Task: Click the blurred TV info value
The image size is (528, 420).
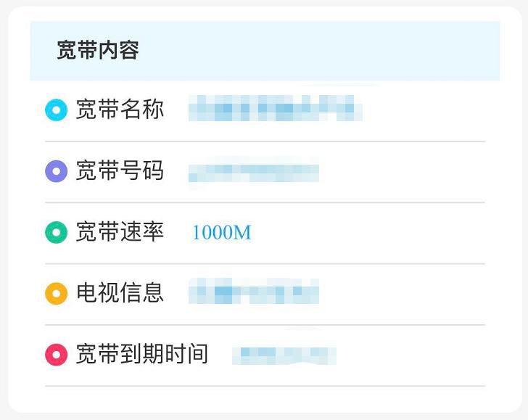Action: tap(253, 294)
